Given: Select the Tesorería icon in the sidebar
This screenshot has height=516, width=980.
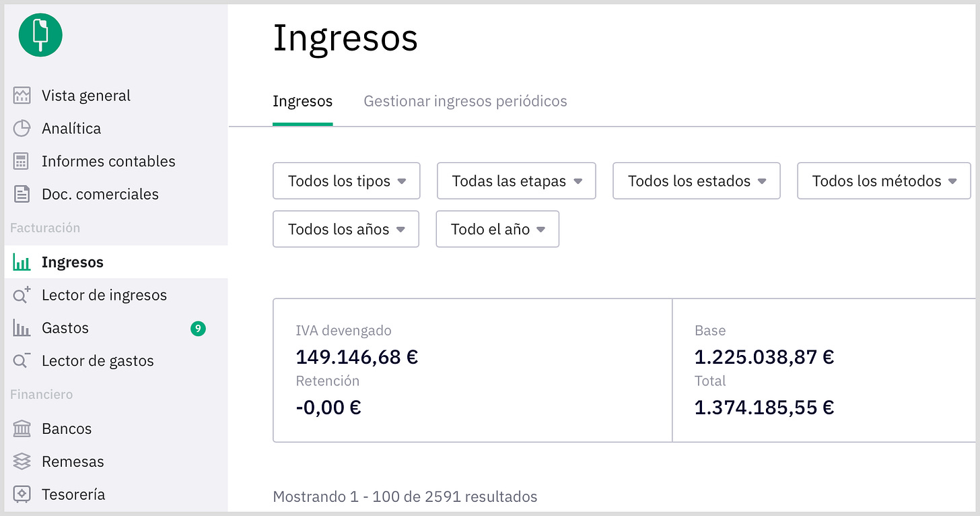Looking at the screenshot, I should coord(22,494).
